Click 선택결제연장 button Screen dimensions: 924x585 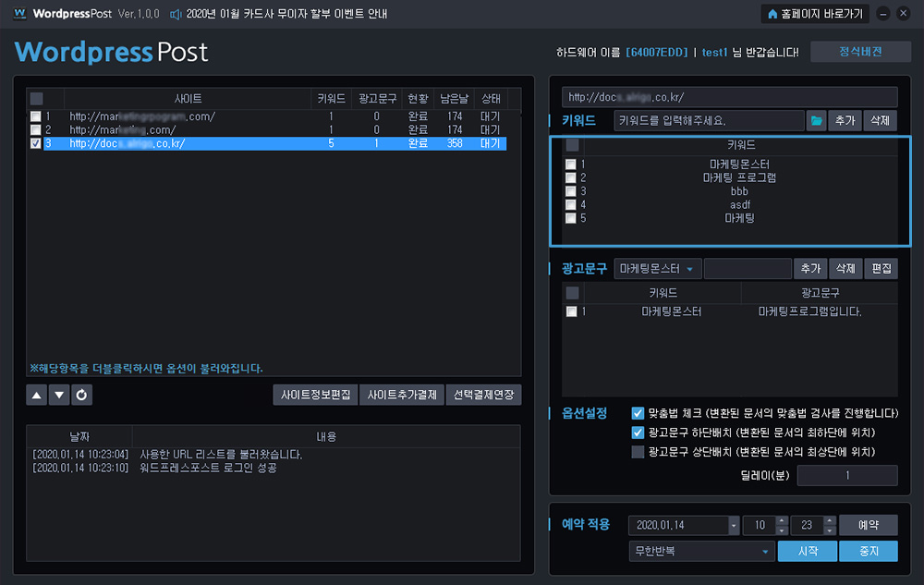[484, 396]
